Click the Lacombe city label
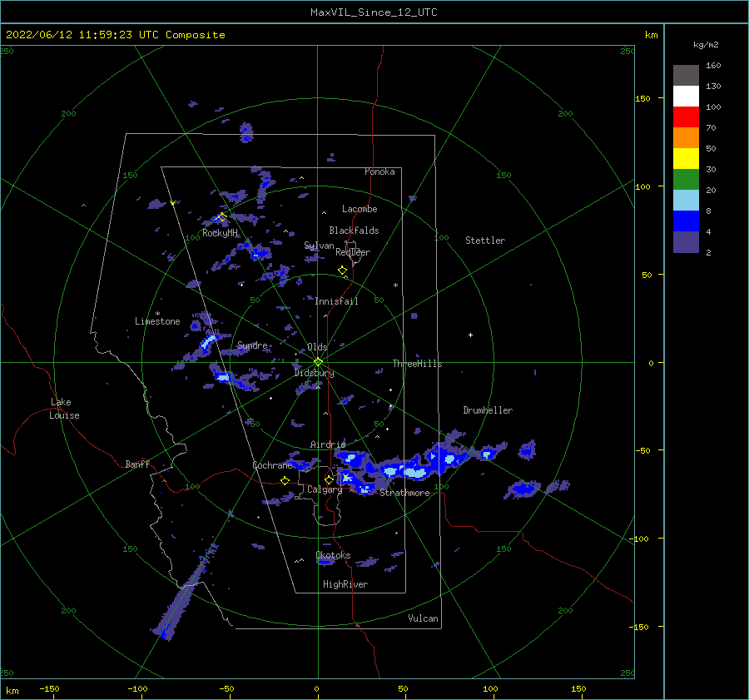The width and height of the screenshot is (749, 700). [360, 209]
